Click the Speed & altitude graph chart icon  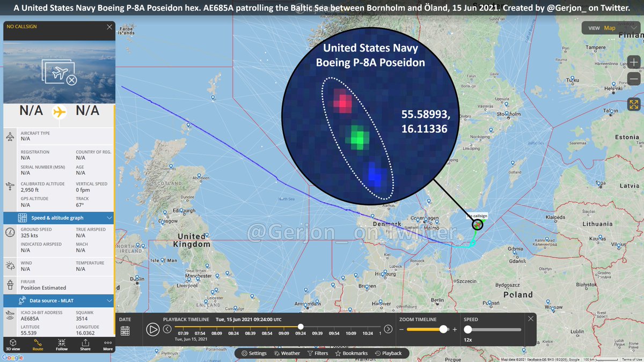click(23, 218)
